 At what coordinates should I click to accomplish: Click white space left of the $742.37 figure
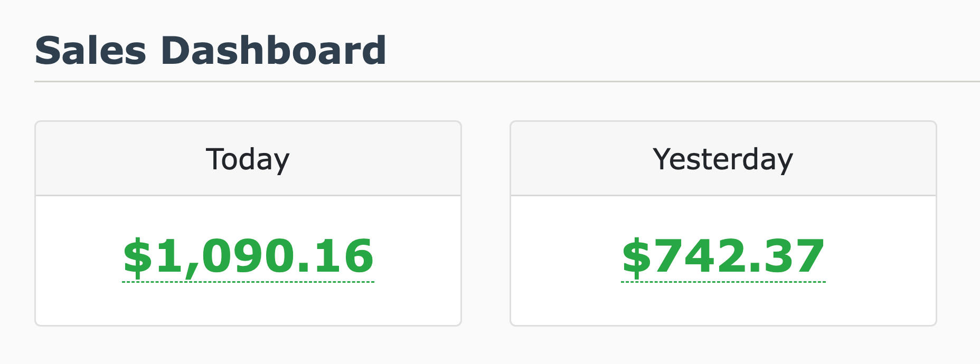[565, 256]
